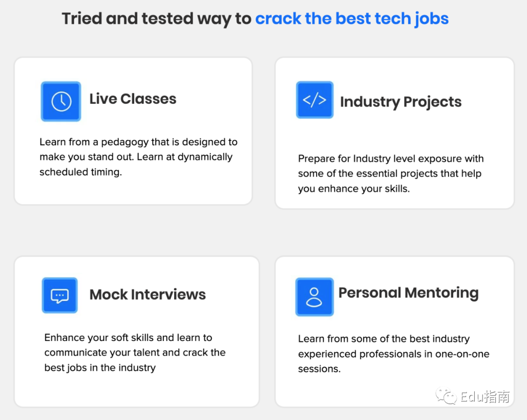Screen dimensions: 527x420
Task: Select the Personal Mentoring heading
Action: pyautogui.click(x=408, y=293)
